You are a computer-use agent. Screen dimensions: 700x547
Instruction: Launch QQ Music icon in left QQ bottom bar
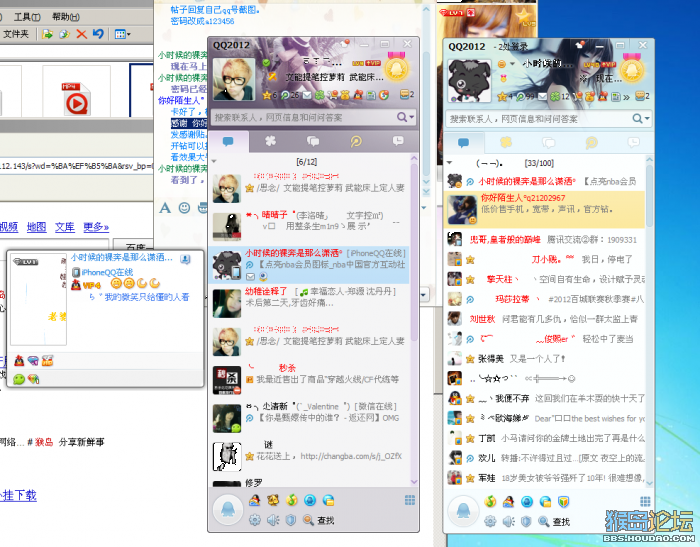click(292, 500)
